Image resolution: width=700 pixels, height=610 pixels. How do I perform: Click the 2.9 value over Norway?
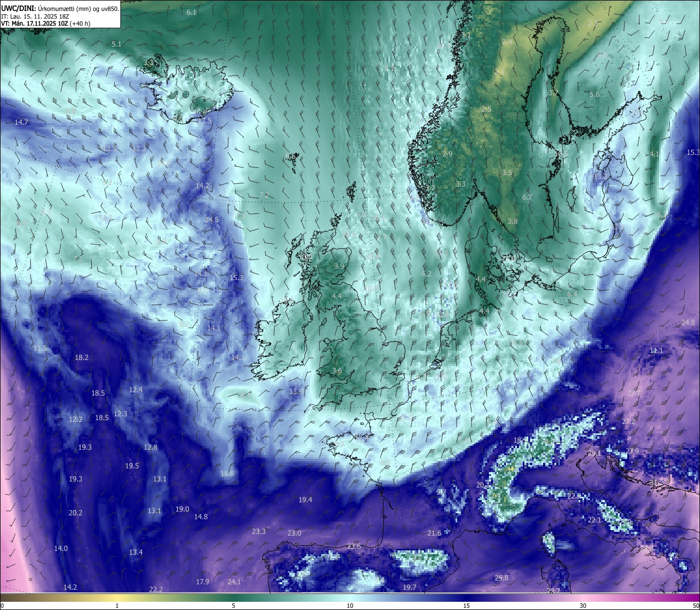tap(447, 154)
